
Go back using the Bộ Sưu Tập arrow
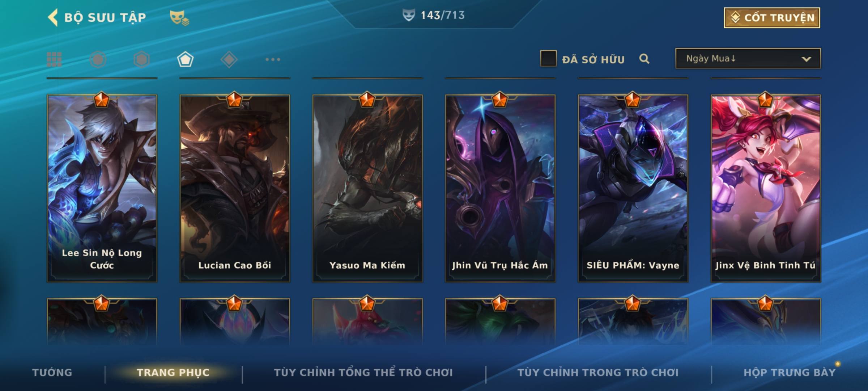tap(53, 17)
